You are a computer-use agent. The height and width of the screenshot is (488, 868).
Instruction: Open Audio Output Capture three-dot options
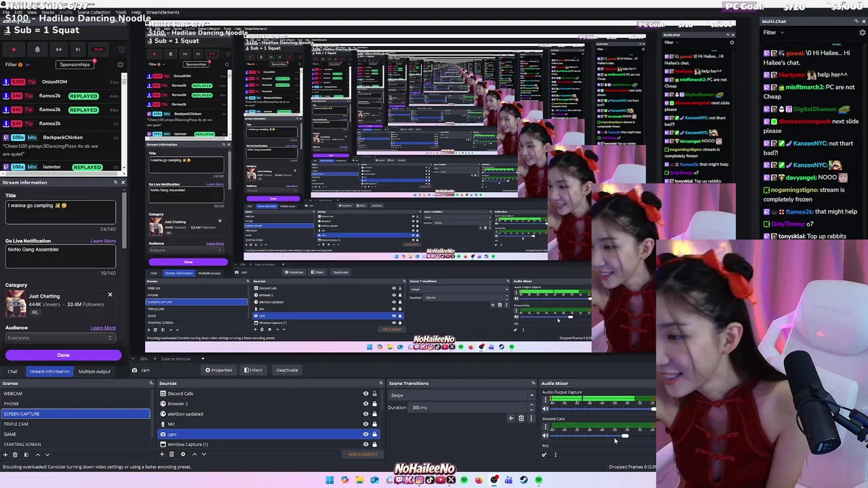(x=545, y=400)
